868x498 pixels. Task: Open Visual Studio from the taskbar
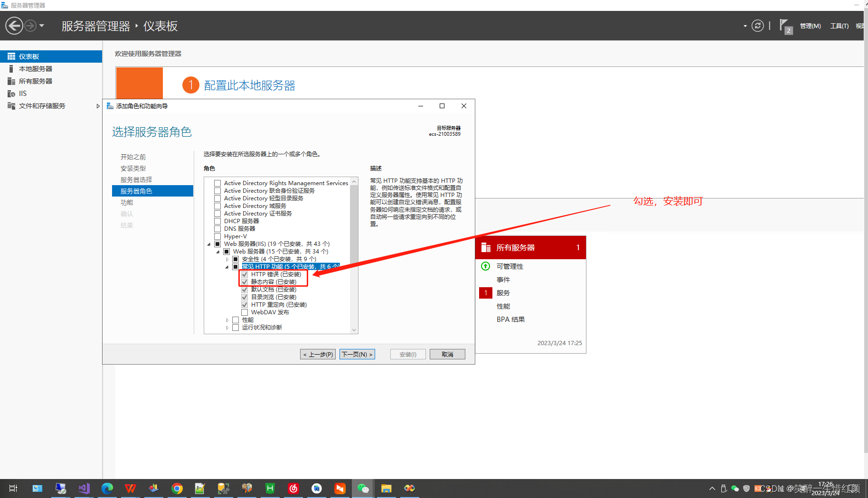coord(84,488)
